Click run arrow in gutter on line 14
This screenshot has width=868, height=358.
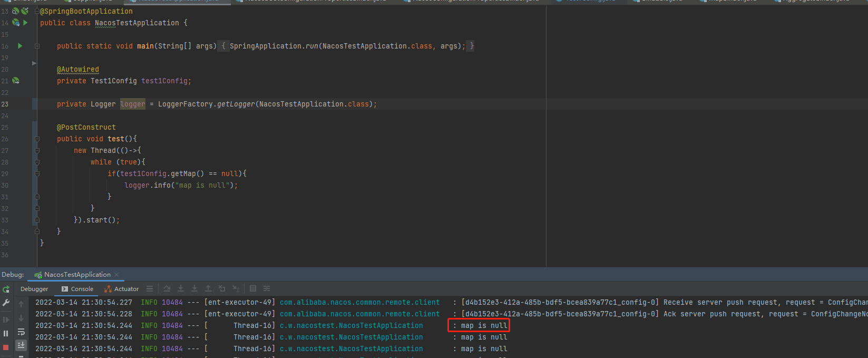[x=25, y=23]
